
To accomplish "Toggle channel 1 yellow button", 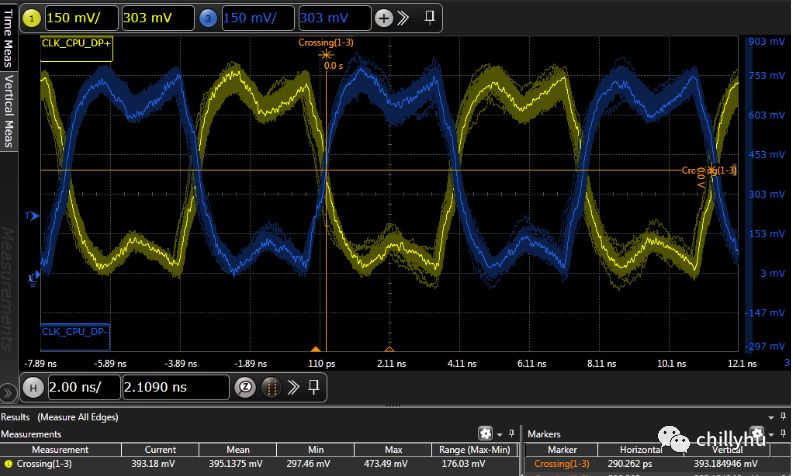I will pyautogui.click(x=31, y=18).
